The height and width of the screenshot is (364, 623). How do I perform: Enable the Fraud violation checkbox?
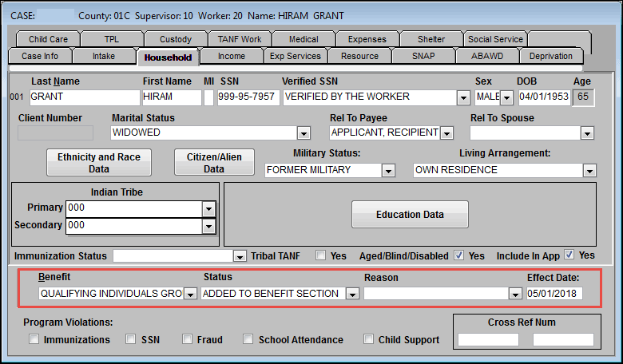[x=187, y=339]
